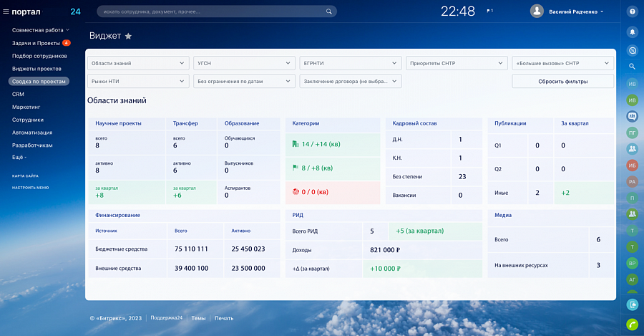This screenshot has width=644, height=336.
Task: Open the Поддержка24 footer link
Action: tap(166, 318)
